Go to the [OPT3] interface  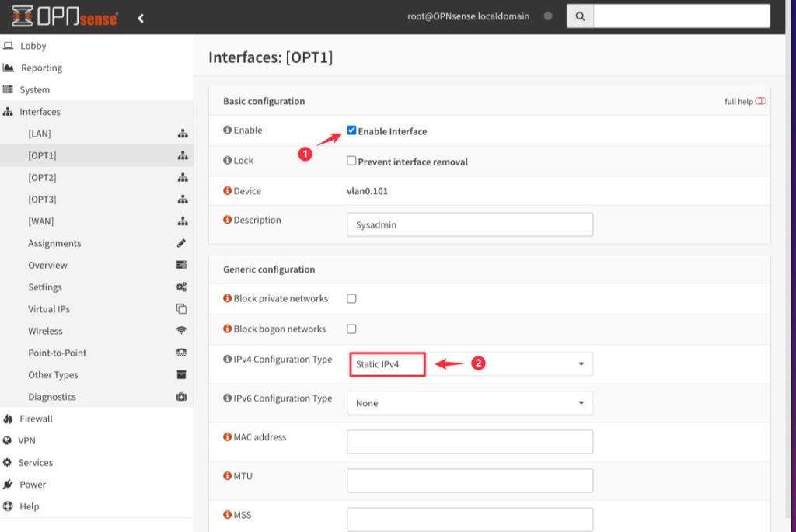coord(42,200)
